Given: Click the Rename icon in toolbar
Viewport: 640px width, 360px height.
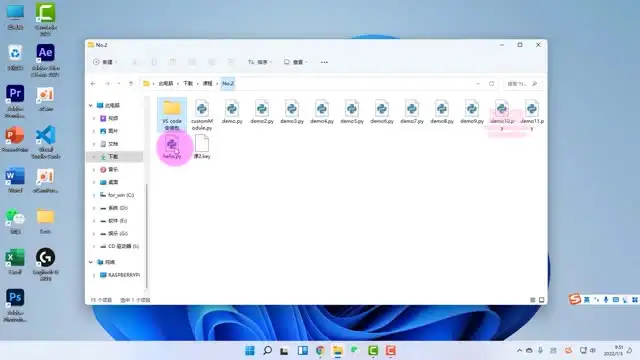Looking at the screenshot, I should [x=192, y=62].
